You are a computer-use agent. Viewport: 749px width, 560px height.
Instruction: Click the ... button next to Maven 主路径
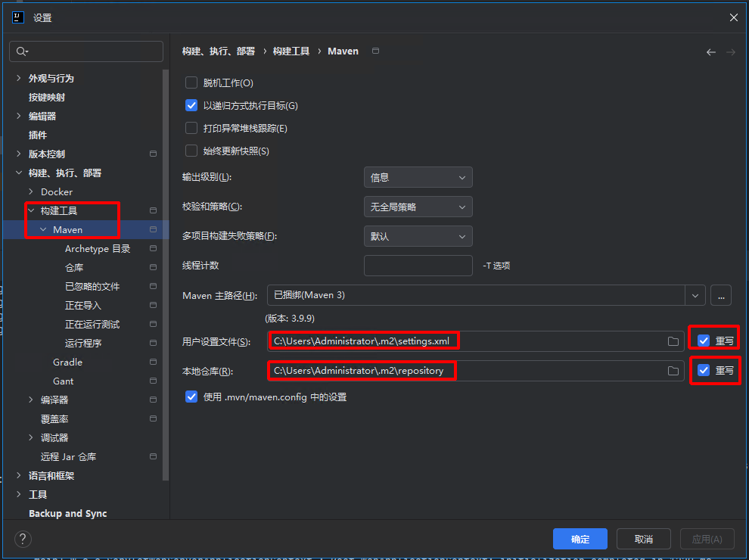click(721, 295)
